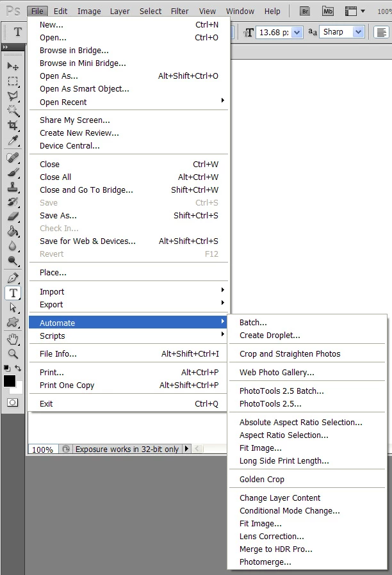Choose Merge to HDR Pro...

pyautogui.click(x=307, y=549)
